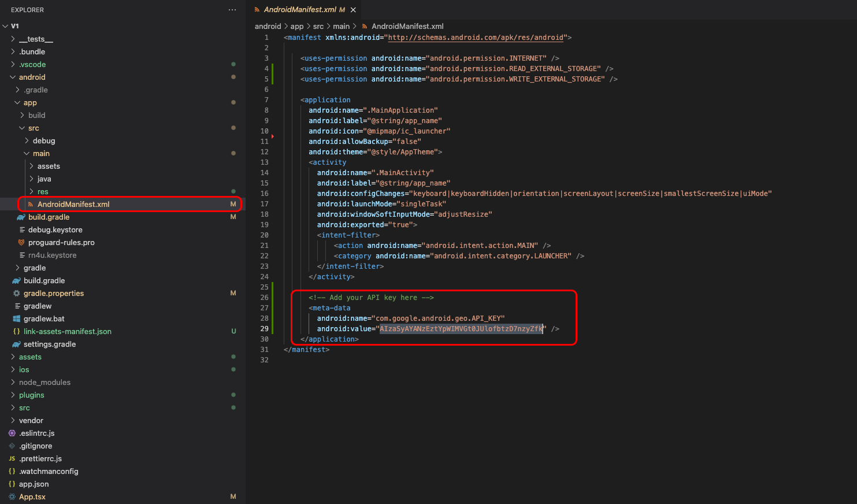Expand the node_modules folder
Image resolution: width=857 pixels, height=504 pixels.
click(x=13, y=383)
